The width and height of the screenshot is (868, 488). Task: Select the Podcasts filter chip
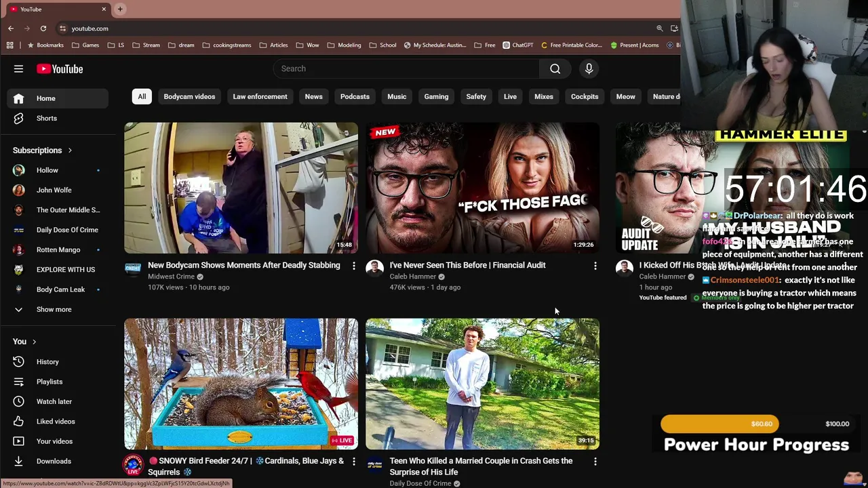[355, 96]
